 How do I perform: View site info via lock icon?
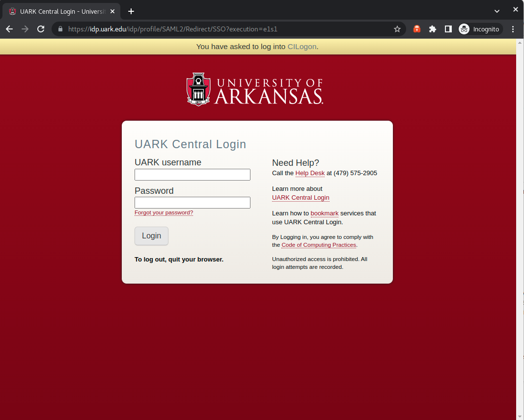point(60,29)
